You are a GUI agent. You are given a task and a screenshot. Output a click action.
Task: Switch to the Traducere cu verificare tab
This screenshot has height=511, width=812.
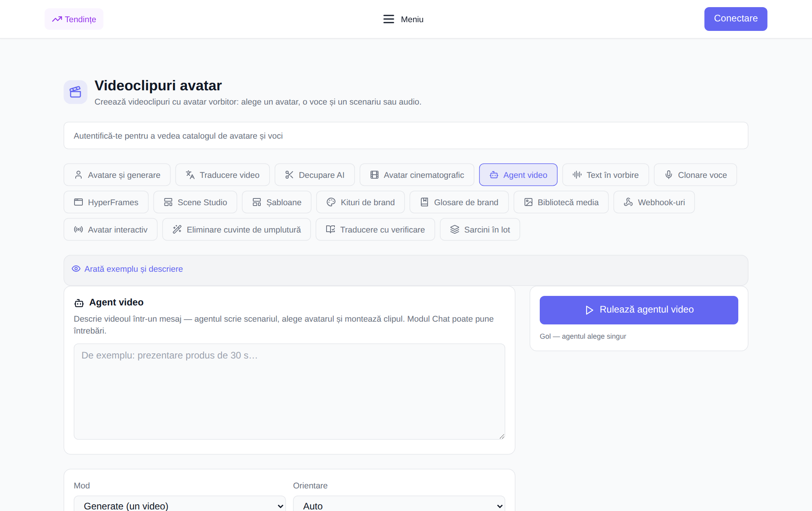[x=375, y=229]
